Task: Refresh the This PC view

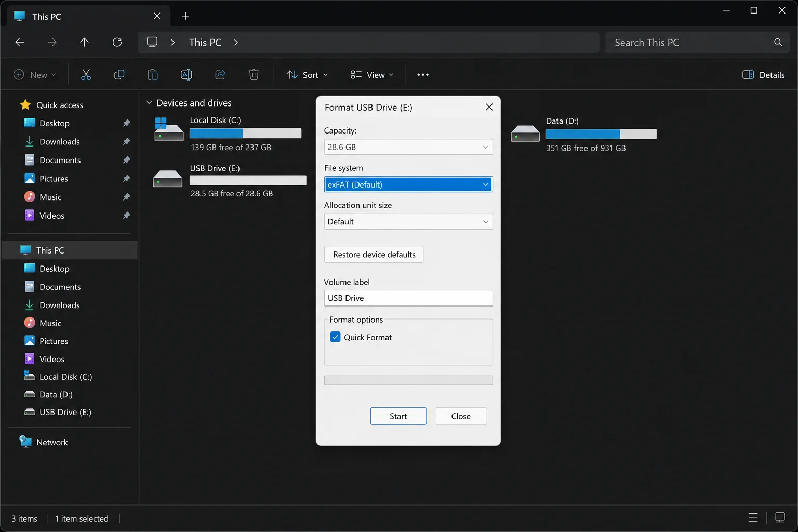Action: [x=117, y=42]
